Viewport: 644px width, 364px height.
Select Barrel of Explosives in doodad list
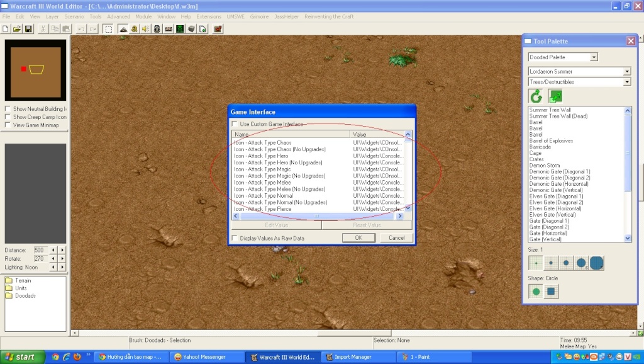click(551, 140)
